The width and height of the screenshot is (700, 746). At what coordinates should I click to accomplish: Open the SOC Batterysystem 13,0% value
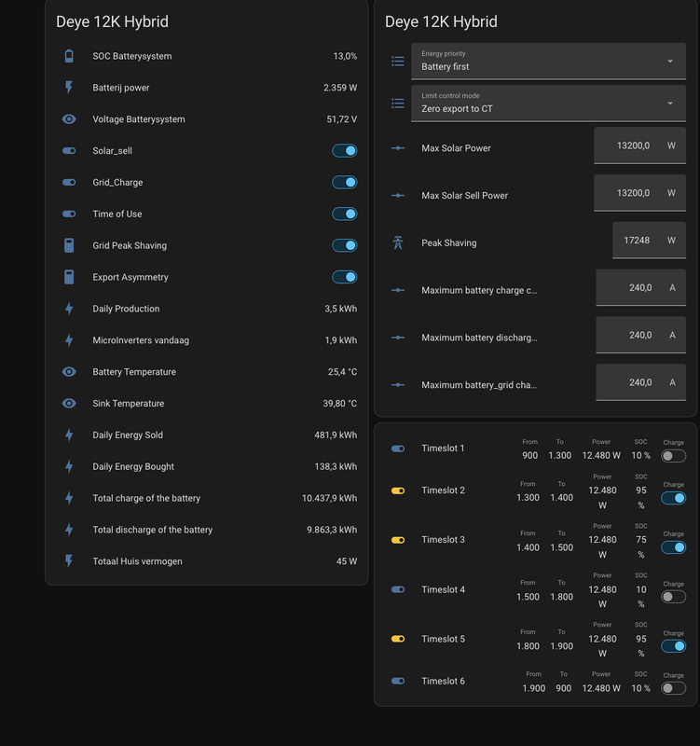[x=345, y=56]
